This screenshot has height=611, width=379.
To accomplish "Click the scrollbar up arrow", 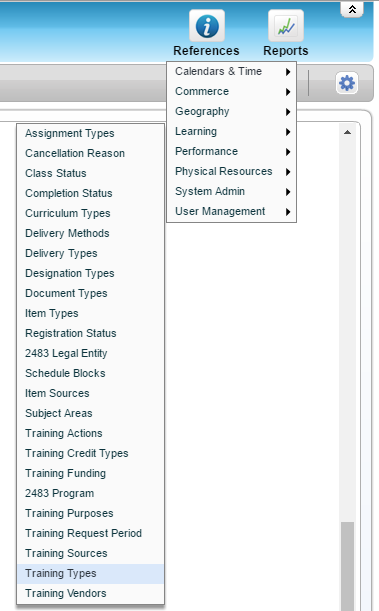I will click(x=347, y=132).
